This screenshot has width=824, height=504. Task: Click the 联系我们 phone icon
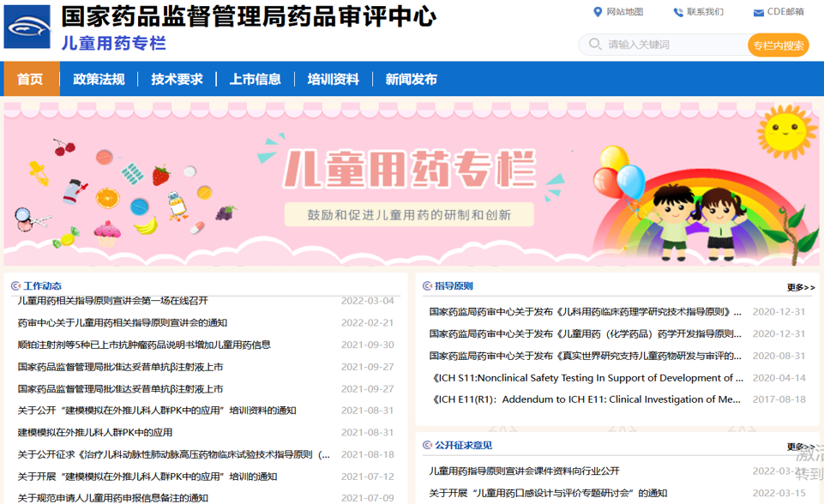click(678, 12)
